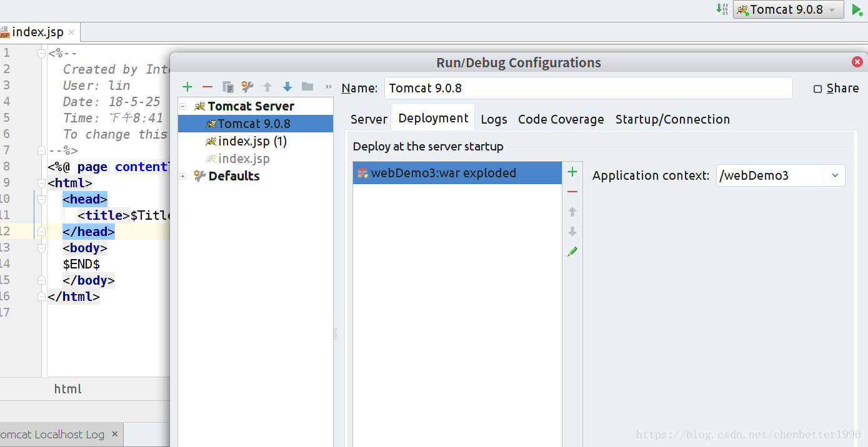Enable the Share checkbox
This screenshot has width=868, height=447.
click(x=817, y=89)
